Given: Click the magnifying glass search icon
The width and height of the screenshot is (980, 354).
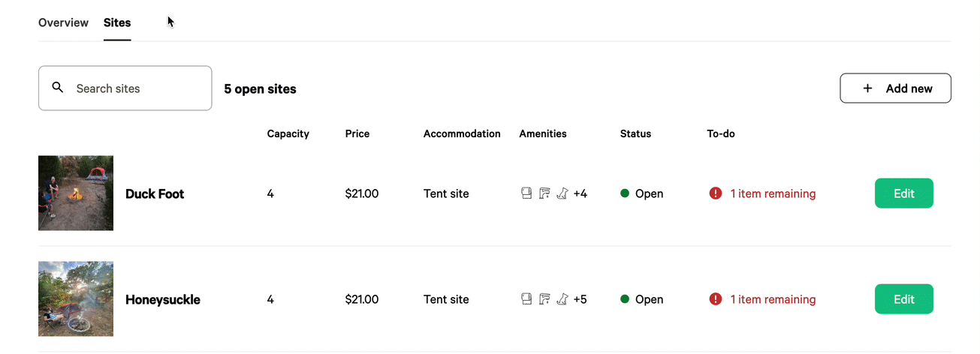Looking at the screenshot, I should [58, 88].
